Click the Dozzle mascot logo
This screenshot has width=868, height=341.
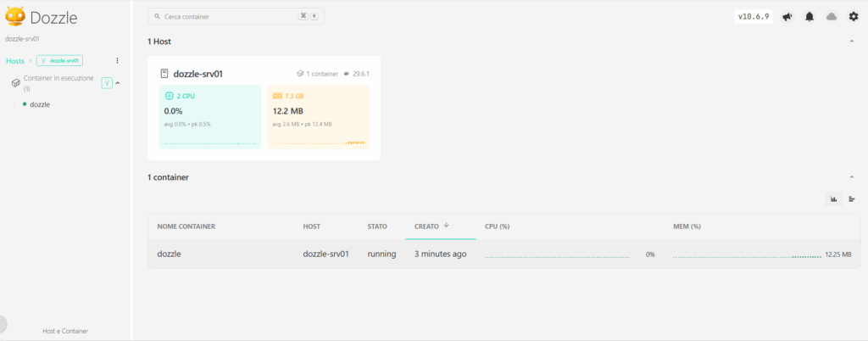[15, 17]
